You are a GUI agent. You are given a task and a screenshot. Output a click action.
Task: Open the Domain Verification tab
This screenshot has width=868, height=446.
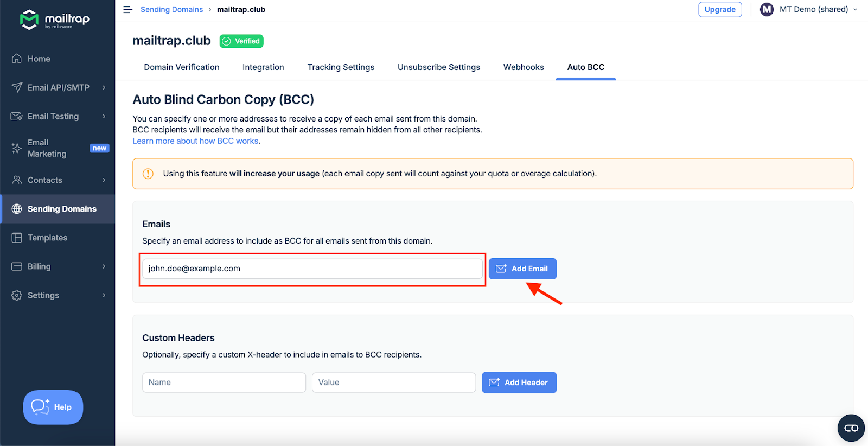tap(182, 67)
